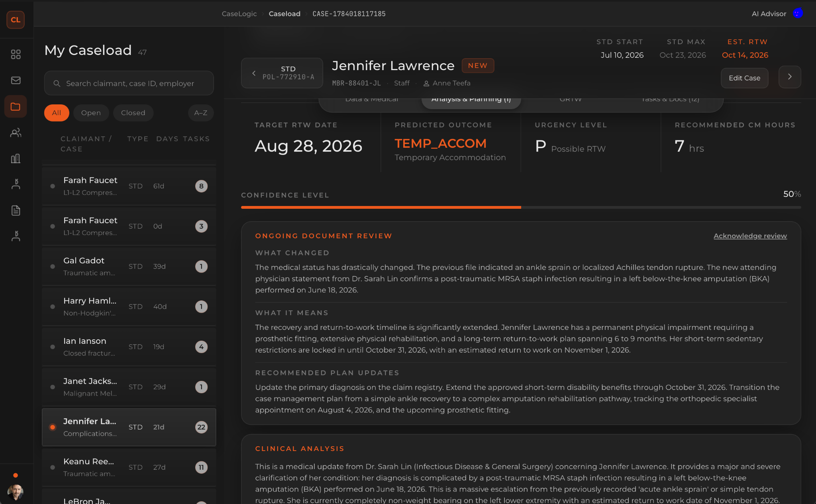
Task: Click the target RTW date Aug 28, 2026
Action: pos(308,146)
